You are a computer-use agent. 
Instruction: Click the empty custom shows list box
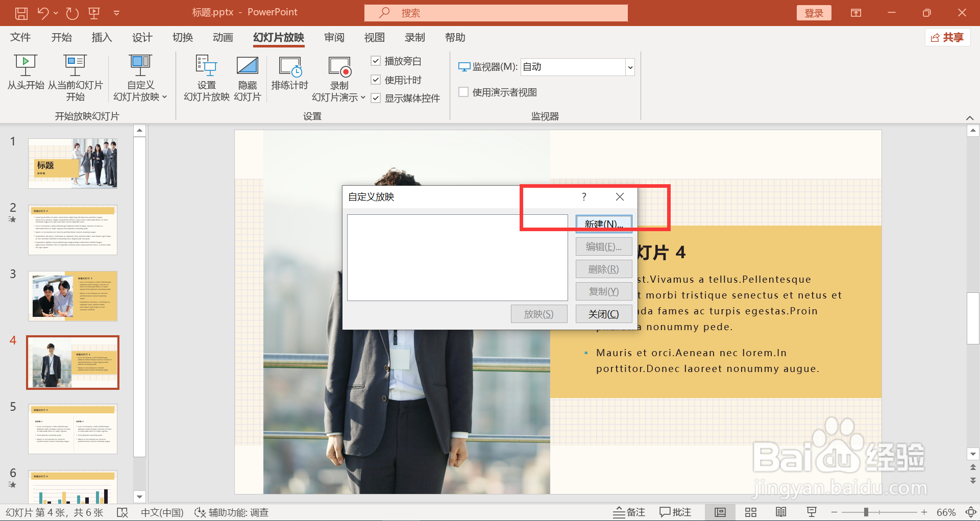point(457,258)
